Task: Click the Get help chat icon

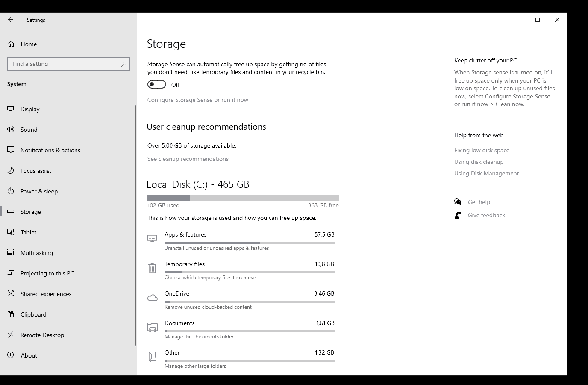Action: (x=458, y=202)
